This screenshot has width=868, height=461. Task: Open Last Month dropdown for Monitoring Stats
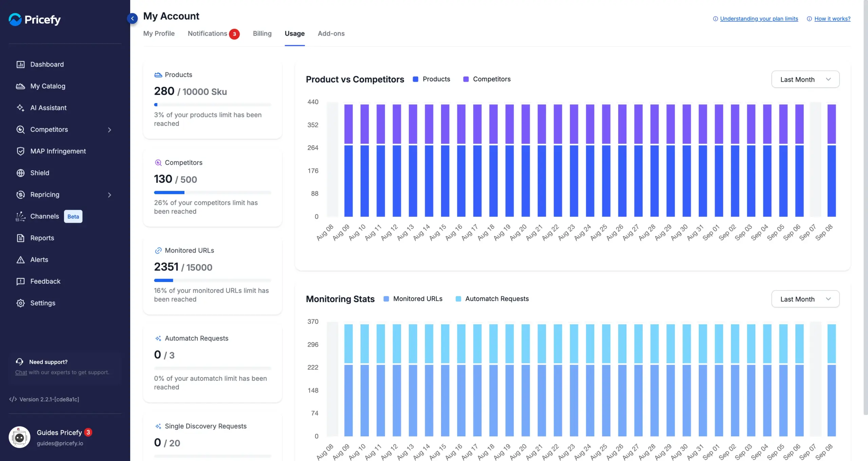click(x=805, y=299)
